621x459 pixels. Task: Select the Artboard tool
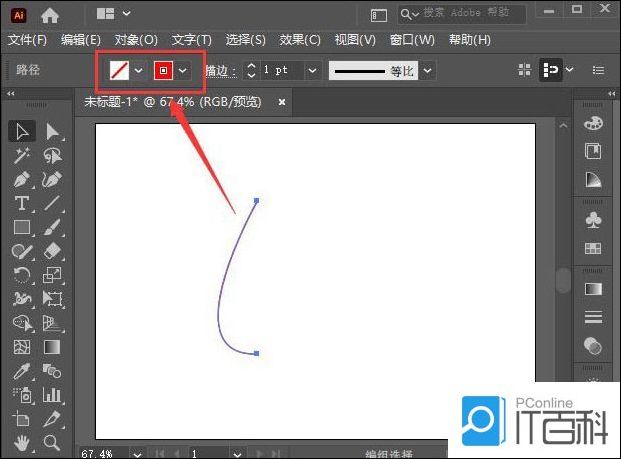[x=22, y=419]
